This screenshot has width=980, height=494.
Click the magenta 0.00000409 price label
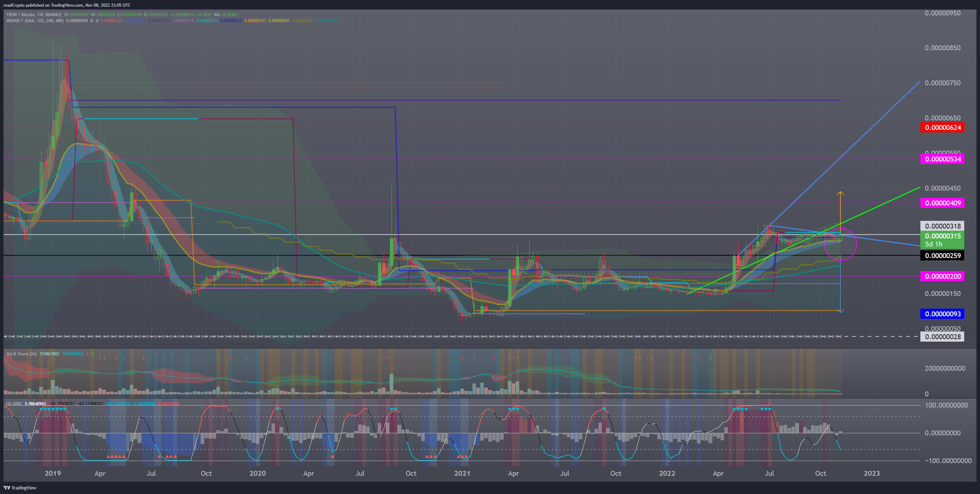coord(942,203)
